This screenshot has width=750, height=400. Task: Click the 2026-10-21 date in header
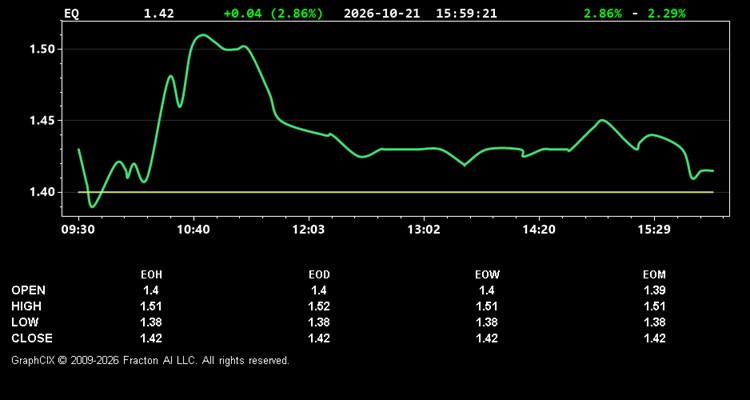pos(382,13)
